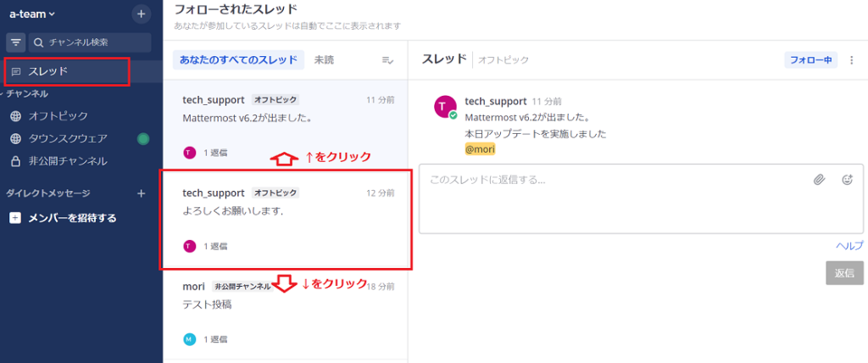Click the ダイレクトメッセージ category header
This screenshot has width=868, height=363.
(47, 193)
